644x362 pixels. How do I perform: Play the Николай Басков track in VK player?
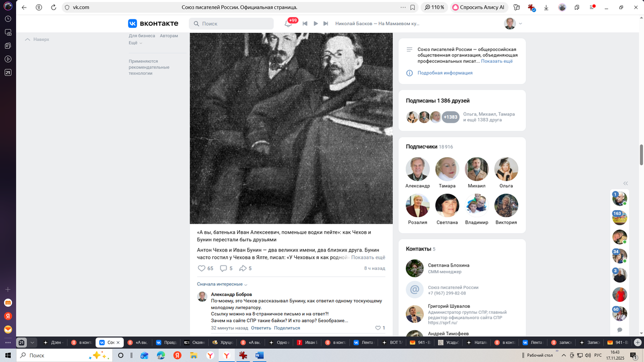point(317,24)
